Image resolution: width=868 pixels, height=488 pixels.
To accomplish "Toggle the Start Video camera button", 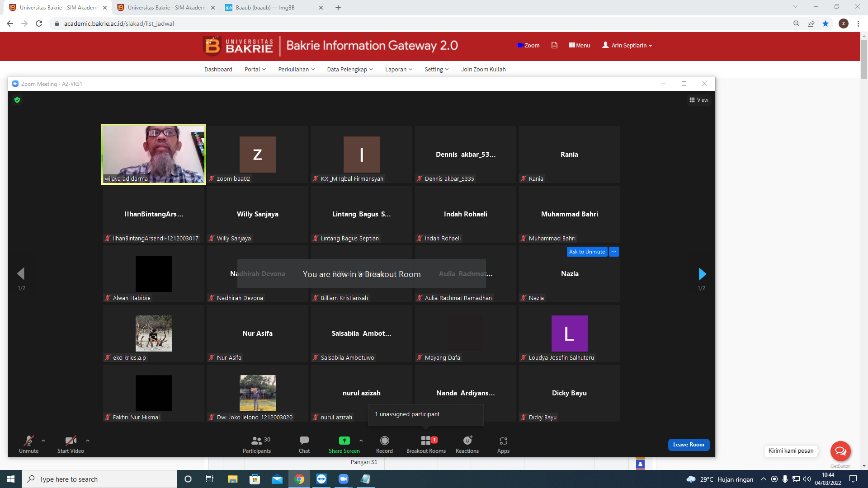I will pyautogui.click(x=71, y=444).
